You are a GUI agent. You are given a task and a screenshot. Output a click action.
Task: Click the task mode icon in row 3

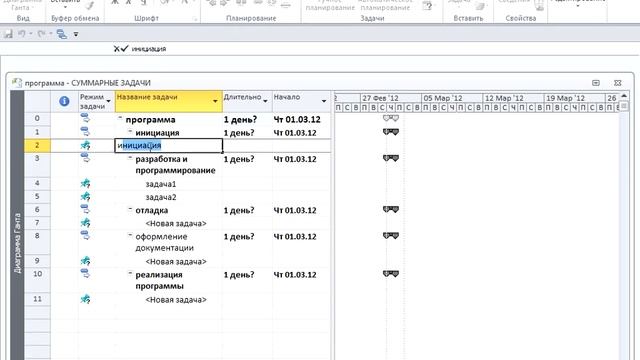[85, 158]
